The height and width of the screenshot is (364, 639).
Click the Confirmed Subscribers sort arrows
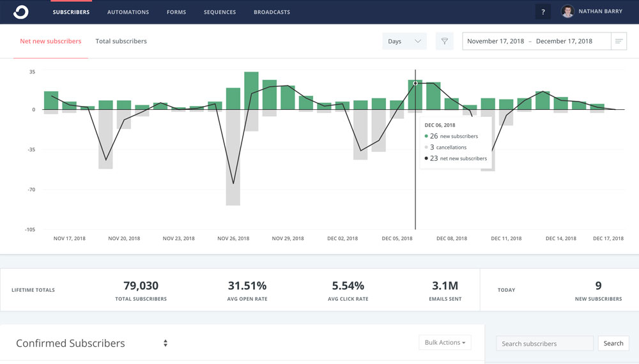(166, 343)
